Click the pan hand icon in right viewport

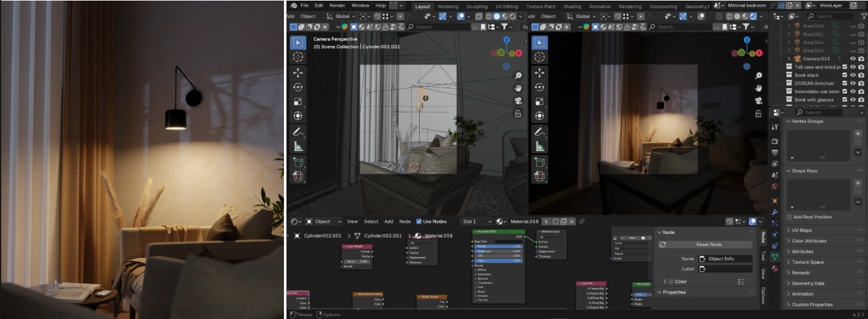coord(758,88)
